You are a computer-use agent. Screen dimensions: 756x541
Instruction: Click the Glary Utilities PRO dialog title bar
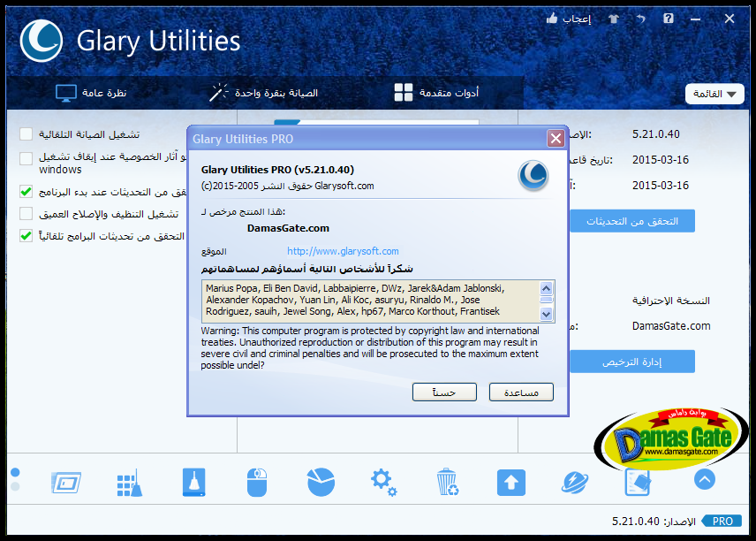click(367, 139)
